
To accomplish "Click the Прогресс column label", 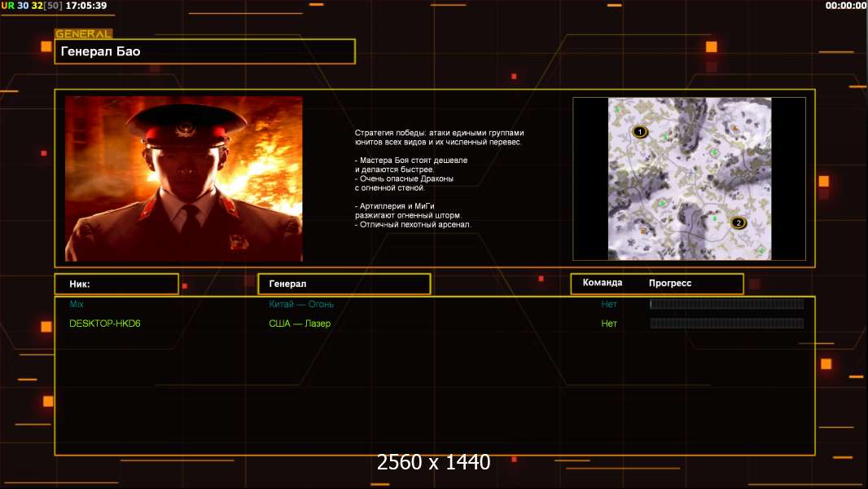I will 670,284.
